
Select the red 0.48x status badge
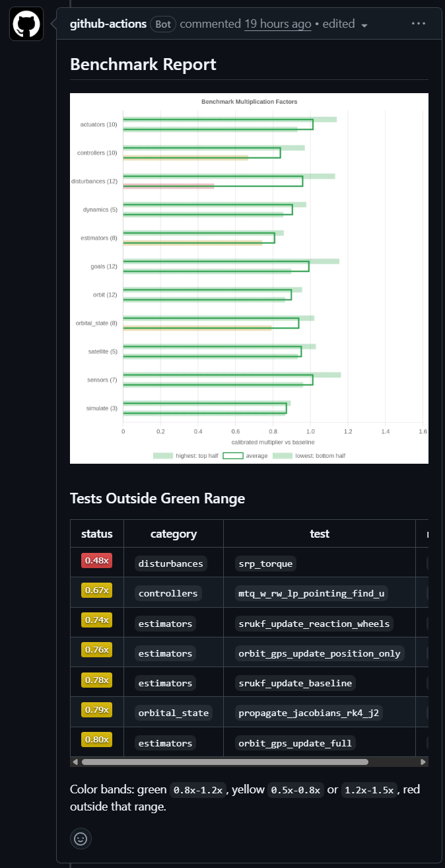[97, 560]
